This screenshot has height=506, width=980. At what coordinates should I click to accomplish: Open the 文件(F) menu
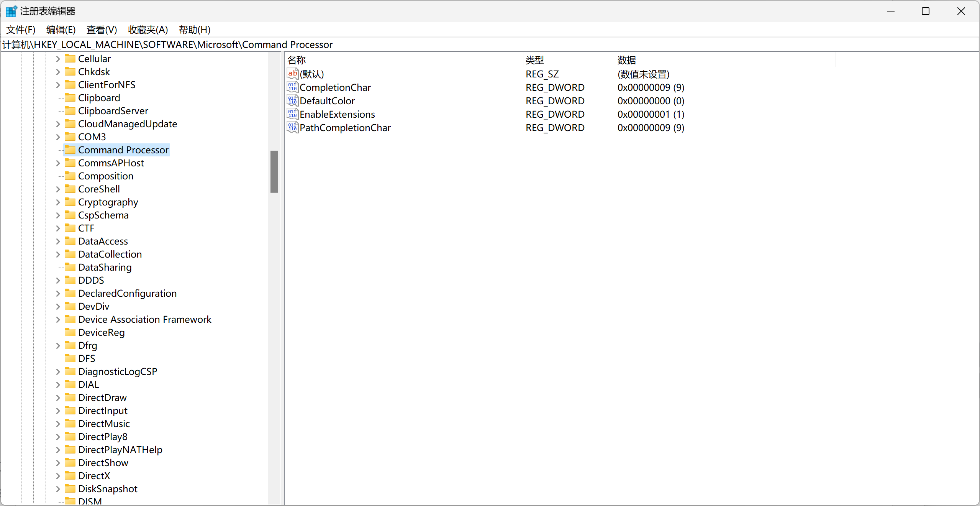21,30
